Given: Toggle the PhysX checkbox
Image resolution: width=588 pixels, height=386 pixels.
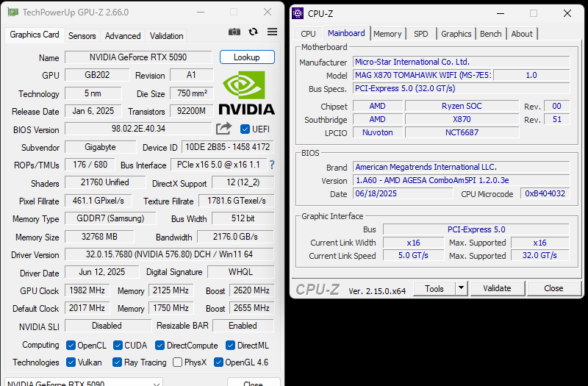Looking at the screenshot, I should pos(177,362).
